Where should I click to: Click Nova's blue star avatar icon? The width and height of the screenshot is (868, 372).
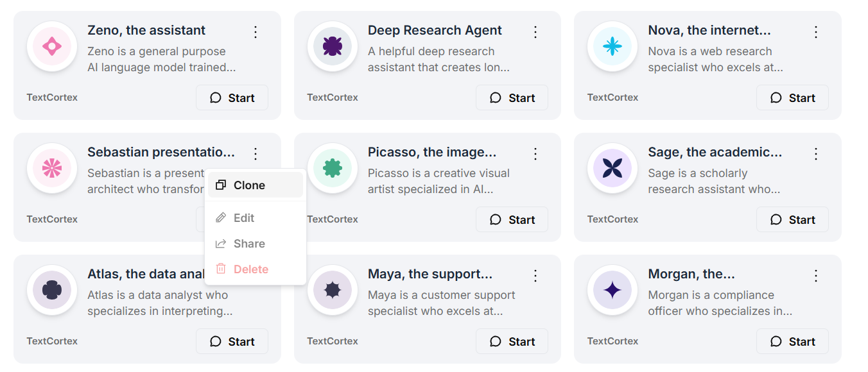point(612,46)
